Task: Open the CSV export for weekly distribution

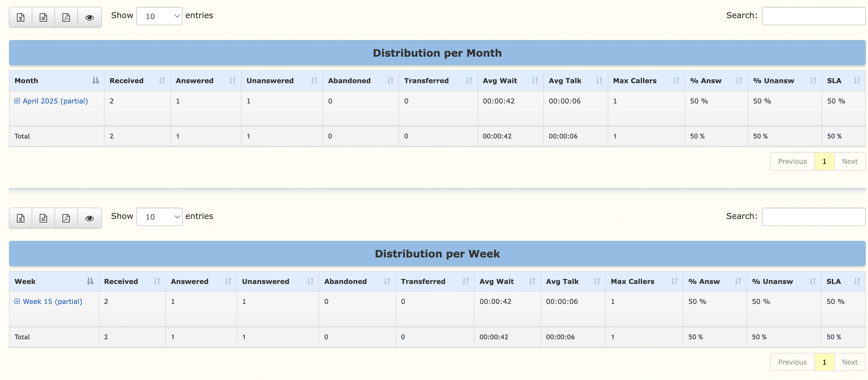Action: (x=43, y=218)
